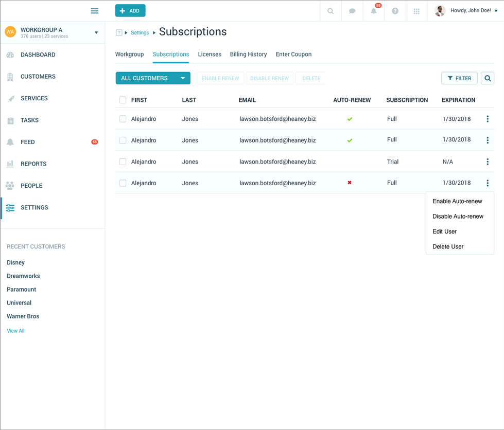Open the Dashboard sidebar icon
Screen dimensions: 504x430
pyautogui.click(x=11, y=55)
